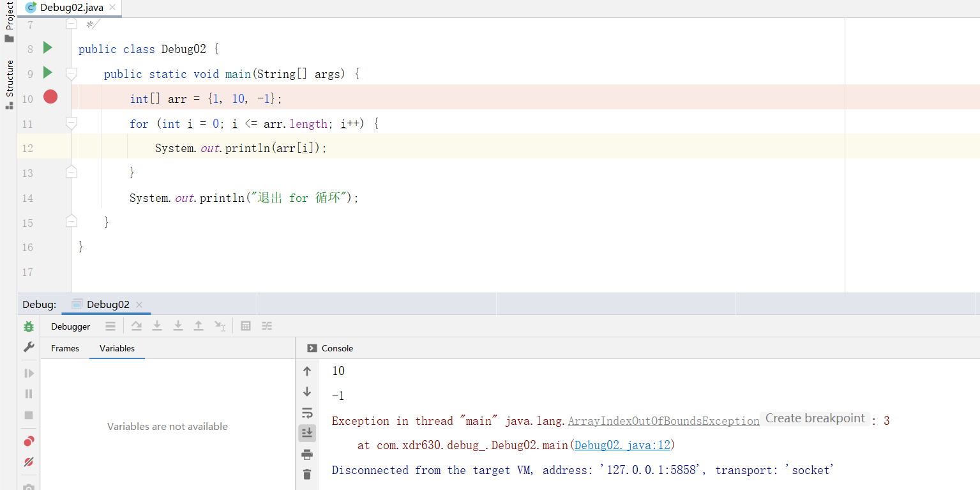Switch to the Frames tab

click(65, 348)
